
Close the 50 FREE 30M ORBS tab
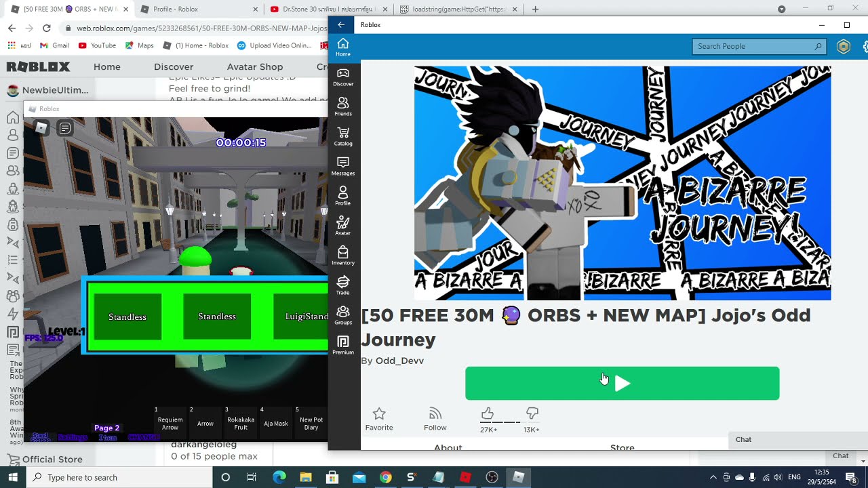126,9
